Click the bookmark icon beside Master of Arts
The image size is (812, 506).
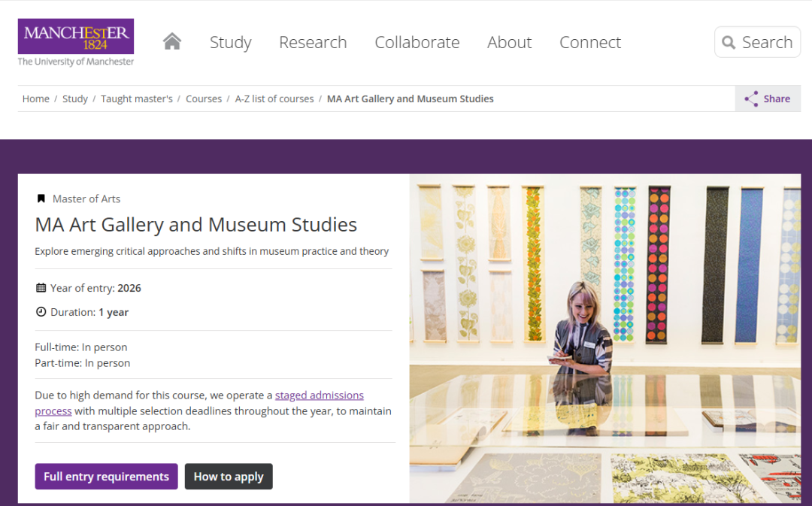41,198
